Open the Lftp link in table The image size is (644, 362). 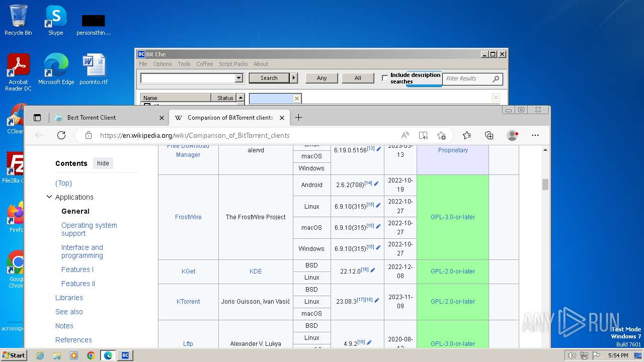point(188,344)
